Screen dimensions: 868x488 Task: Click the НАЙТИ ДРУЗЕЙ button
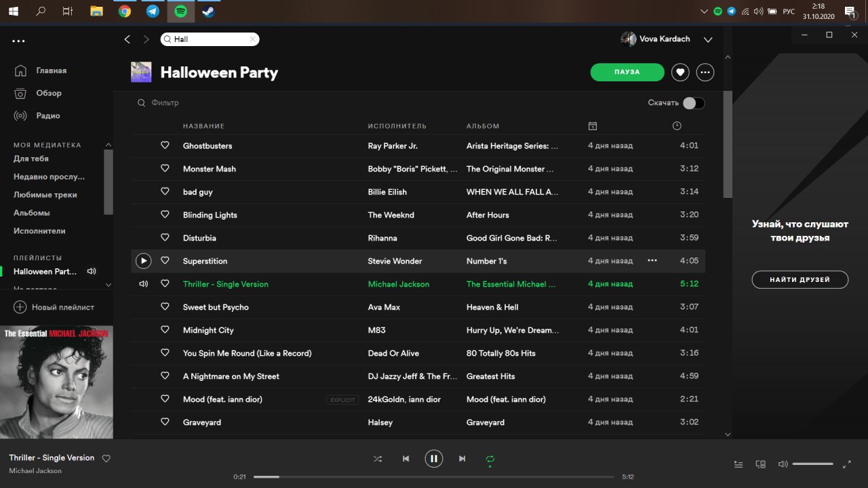point(800,279)
